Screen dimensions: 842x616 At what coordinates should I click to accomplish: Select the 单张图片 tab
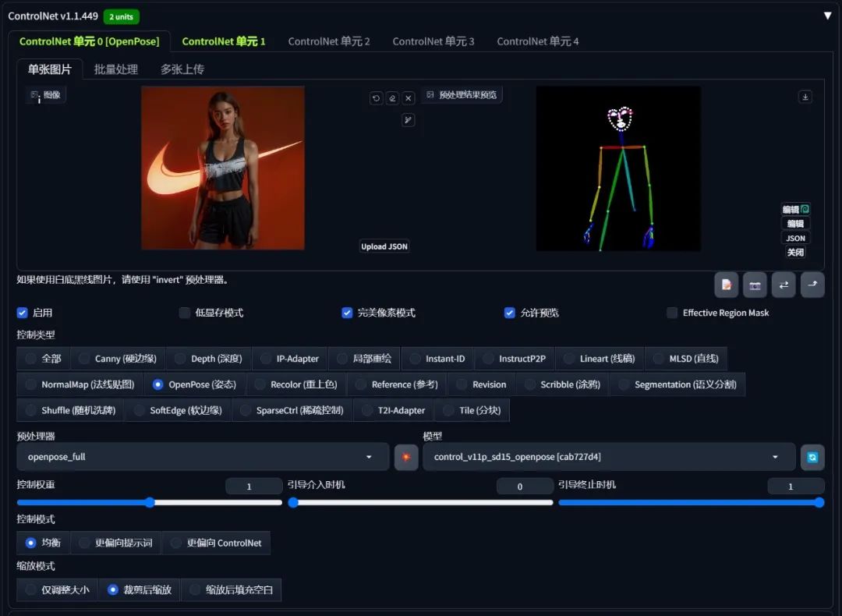click(x=49, y=69)
